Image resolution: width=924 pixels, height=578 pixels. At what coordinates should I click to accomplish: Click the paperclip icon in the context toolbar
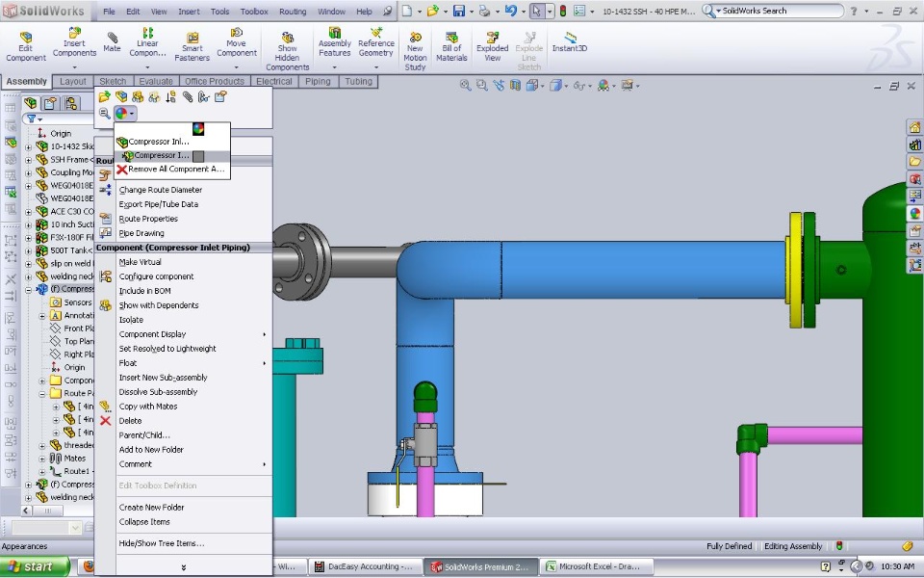tap(188, 96)
